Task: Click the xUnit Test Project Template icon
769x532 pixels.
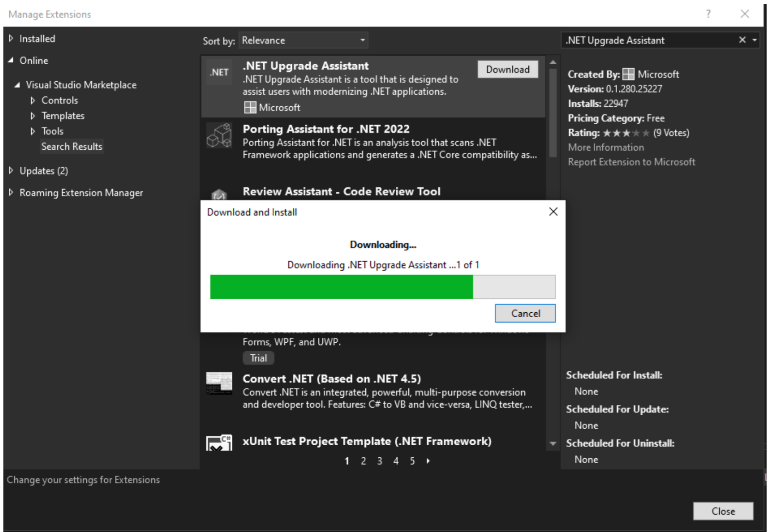Action: point(219,442)
